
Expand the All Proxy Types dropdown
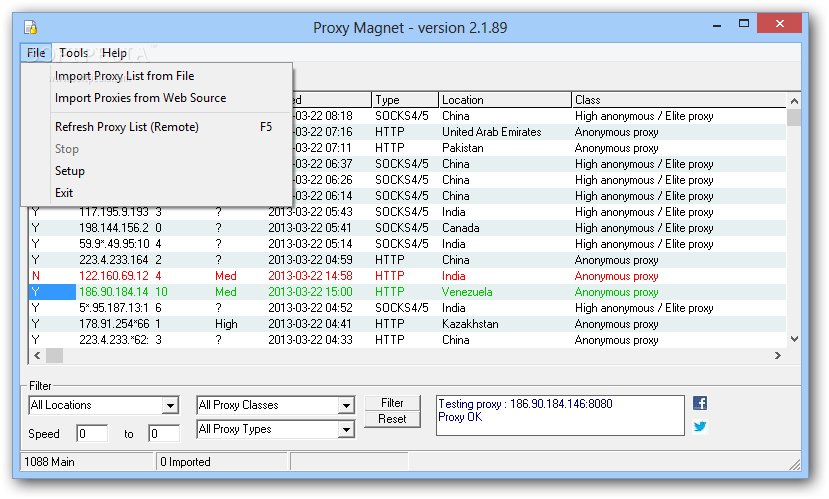click(x=346, y=429)
